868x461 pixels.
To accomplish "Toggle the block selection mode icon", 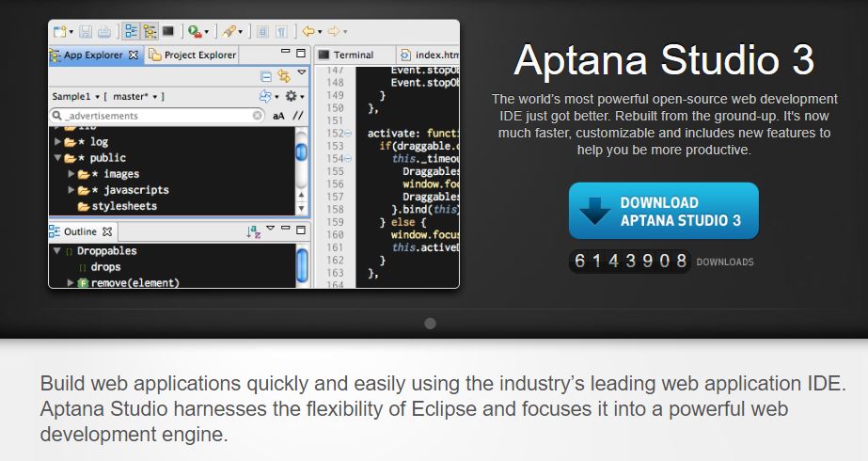I will click(x=262, y=32).
